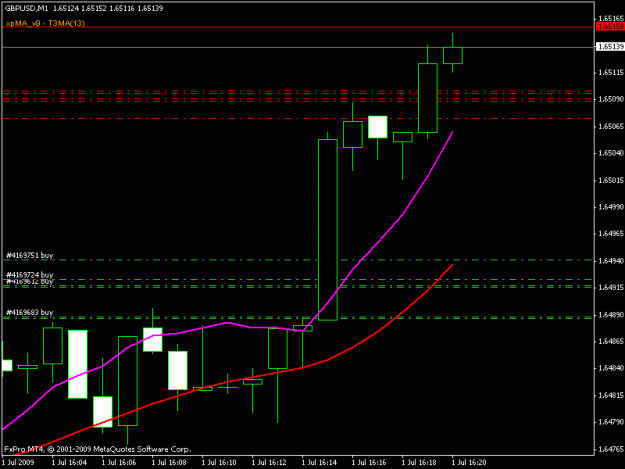The image size is (625, 469).
Task: Click the GBPUSD,M1 chart title text
Action: [x=26, y=8]
